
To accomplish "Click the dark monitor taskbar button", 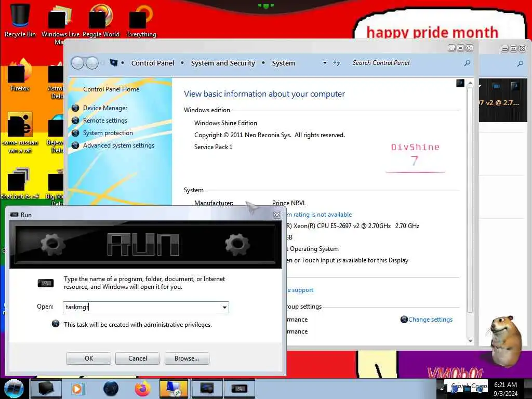I will coord(207,389).
